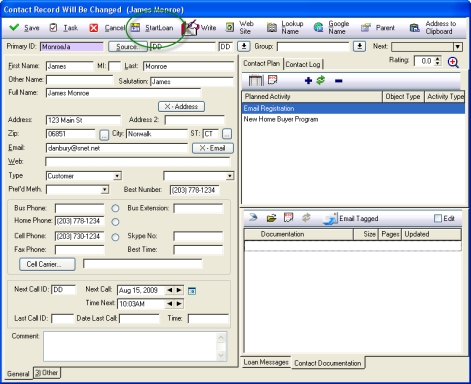Open the Next dropdown
Image resolution: width=471 pixels, height=384 pixels.
pyautogui.click(x=458, y=47)
